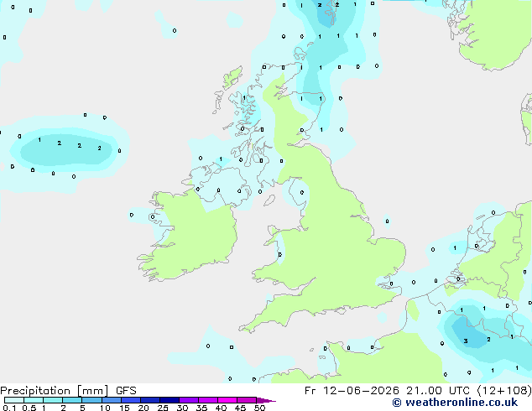
Task: Click the 20–25 mm legend color swatch
Action: tap(149, 400)
